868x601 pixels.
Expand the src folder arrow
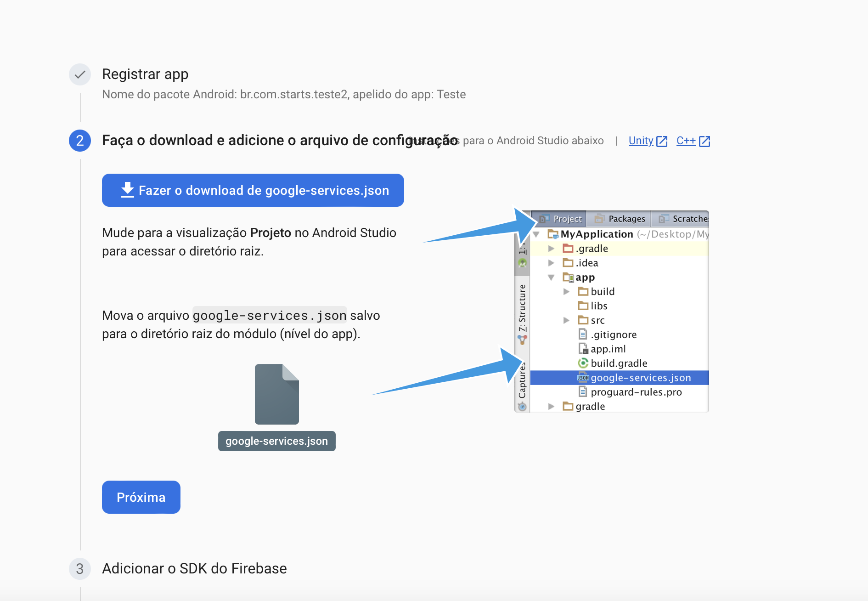point(566,320)
